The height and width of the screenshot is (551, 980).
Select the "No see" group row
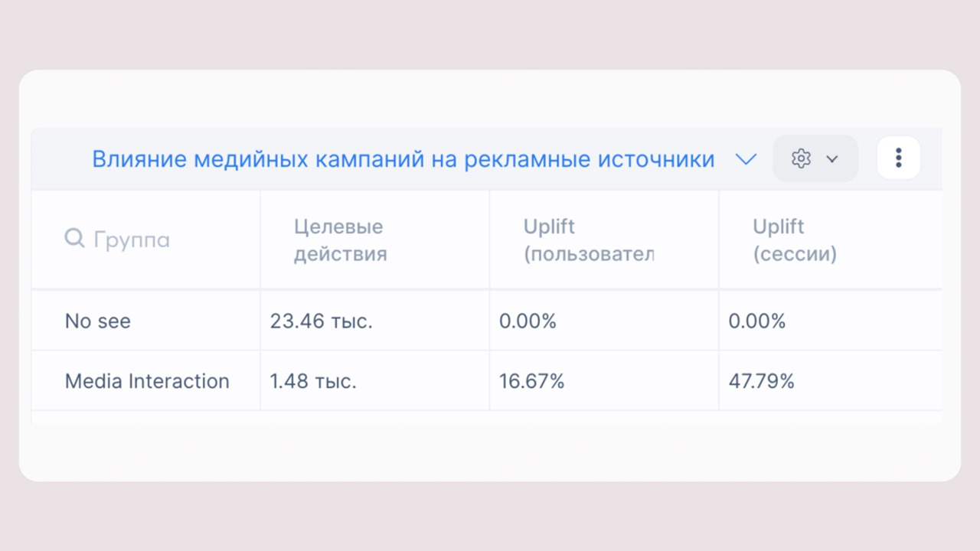pos(98,321)
